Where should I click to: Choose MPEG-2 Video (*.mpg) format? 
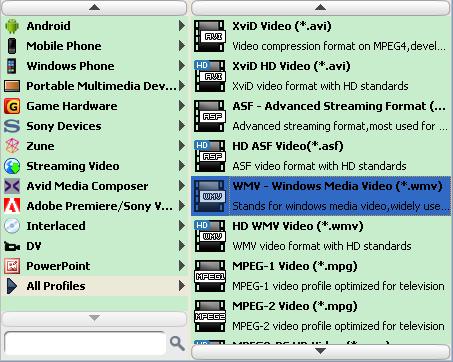click(321, 316)
